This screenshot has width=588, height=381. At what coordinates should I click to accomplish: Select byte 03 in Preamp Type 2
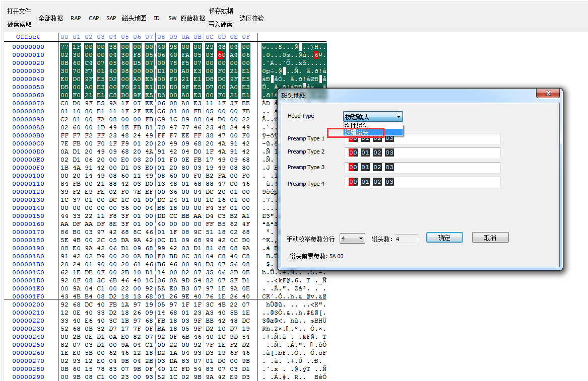(389, 153)
